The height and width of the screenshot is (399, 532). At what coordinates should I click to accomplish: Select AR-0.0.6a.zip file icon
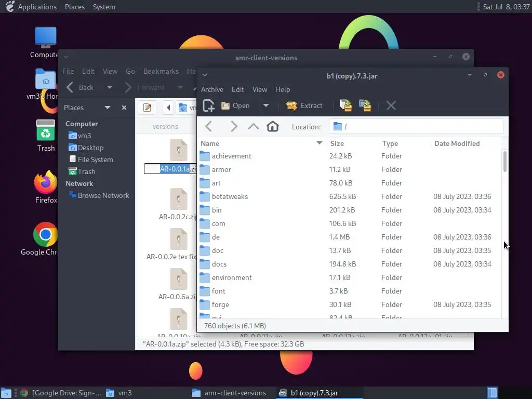pyautogui.click(x=179, y=279)
